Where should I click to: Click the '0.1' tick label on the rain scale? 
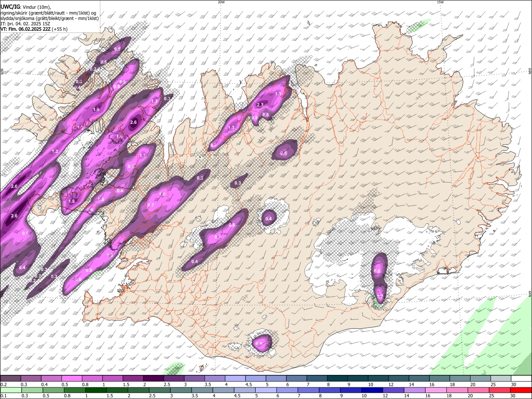tap(3, 396)
